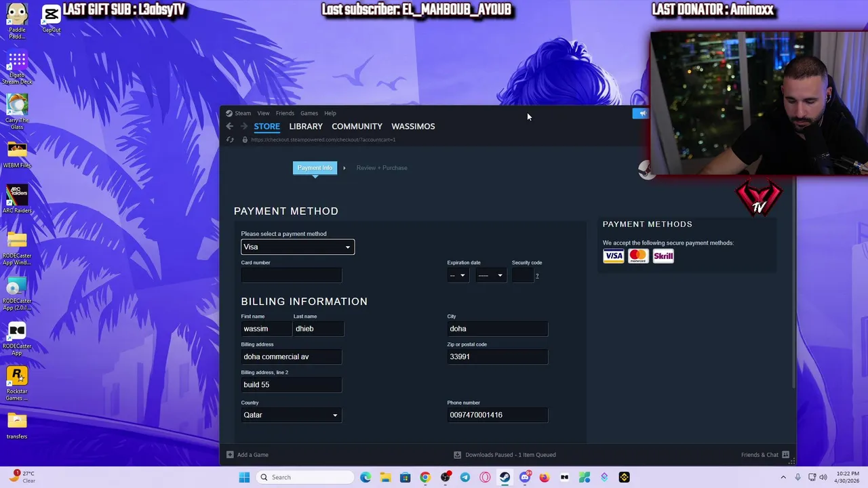
Task: Show hidden system tray icons
Action: click(783, 477)
